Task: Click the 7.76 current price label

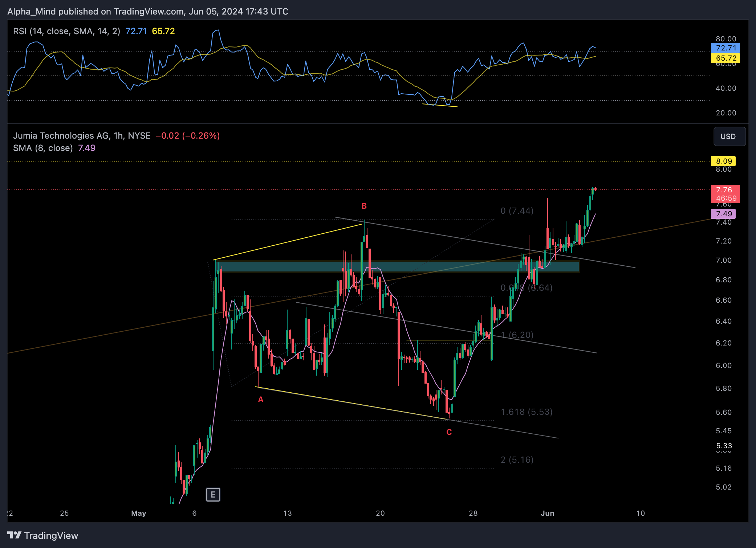Action: click(x=725, y=190)
